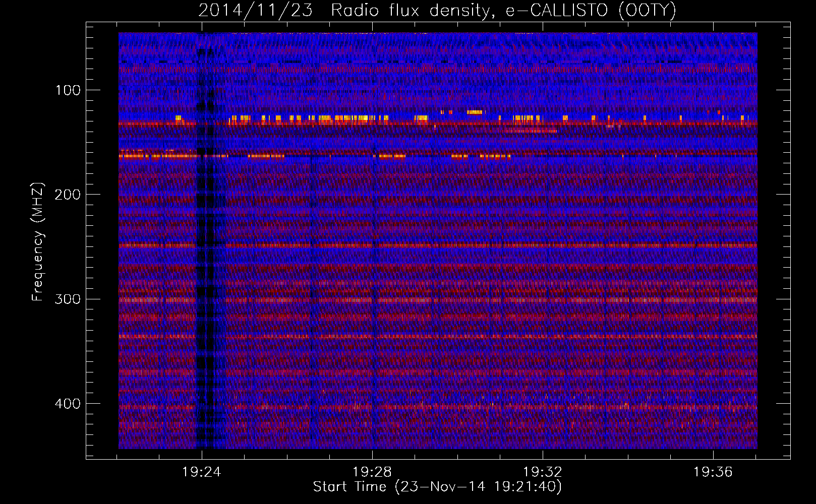Click the 19:32 time tick label
816x504 pixels.
tap(543, 472)
